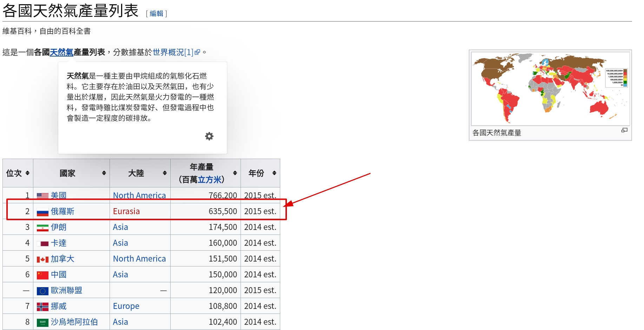Screen dimensions: 644x330
Task: Sort table by 年份 column
Action: pyautogui.click(x=274, y=173)
